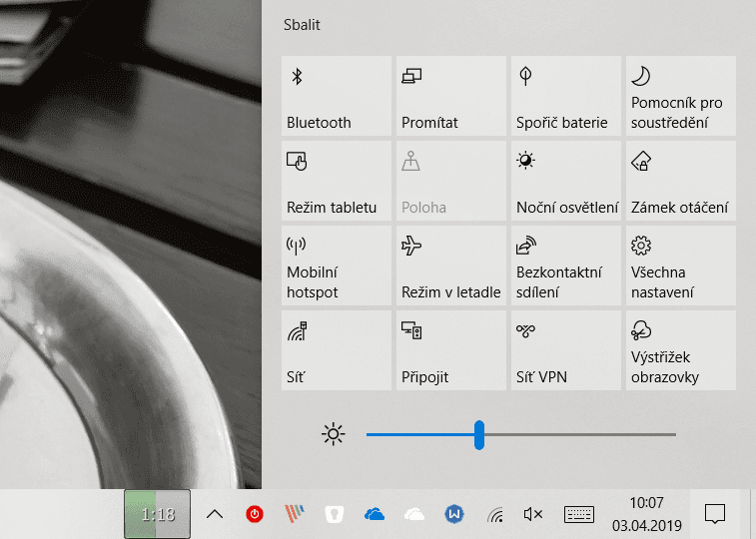The width and height of the screenshot is (756, 539).
Task: Toggle Zámek otáčení rotation lock
Action: tap(681, 181)
